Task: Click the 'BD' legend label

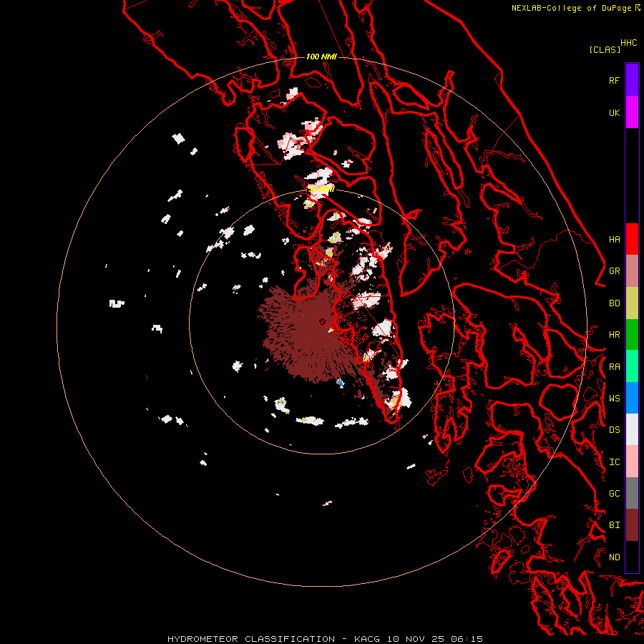Action: tap(615, 303)
